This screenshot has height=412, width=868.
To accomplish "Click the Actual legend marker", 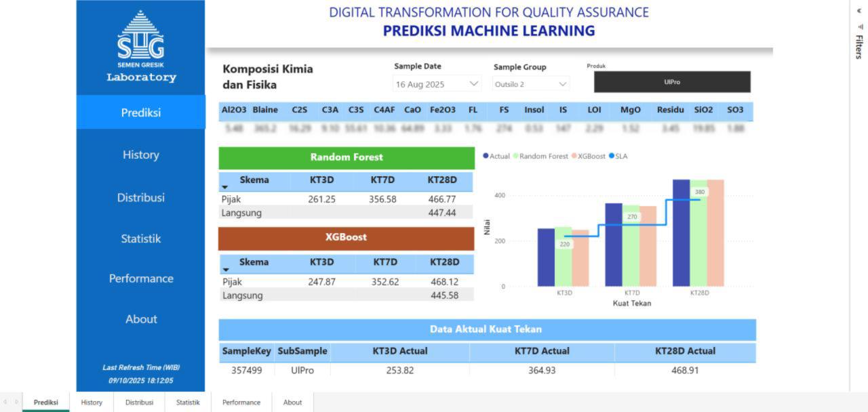I will pyautogui.click(x=486, y=156).
